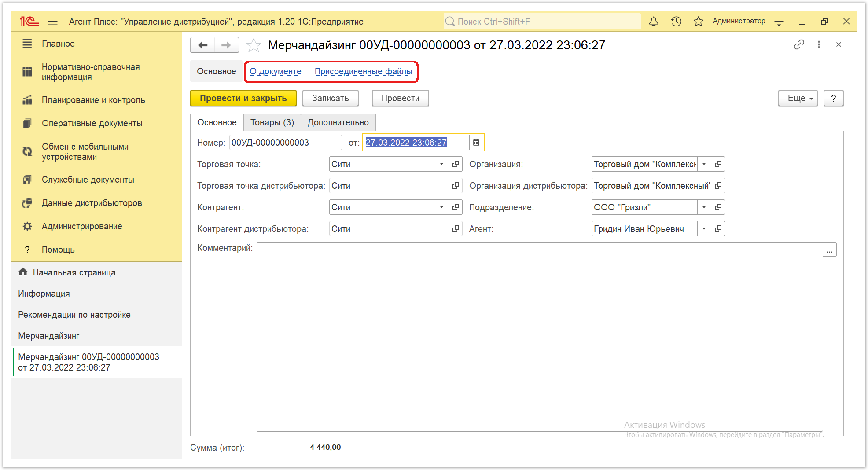The height and width of the screenshot is (470, 868).
Task: Click into the Номер input field
Action: click(285, 143)
